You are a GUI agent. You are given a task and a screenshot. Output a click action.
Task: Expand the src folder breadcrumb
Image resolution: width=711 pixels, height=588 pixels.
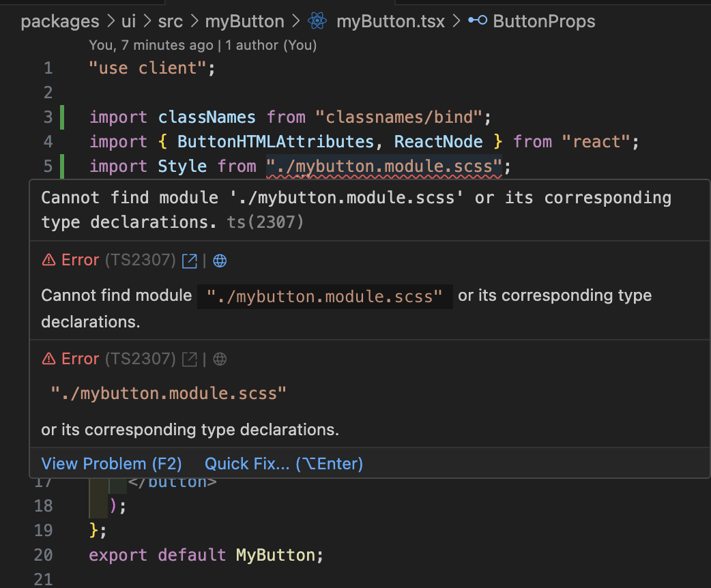170,21
